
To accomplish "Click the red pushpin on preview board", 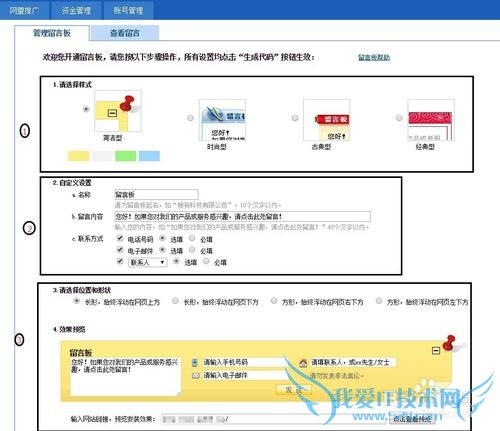I will [449, 343].
